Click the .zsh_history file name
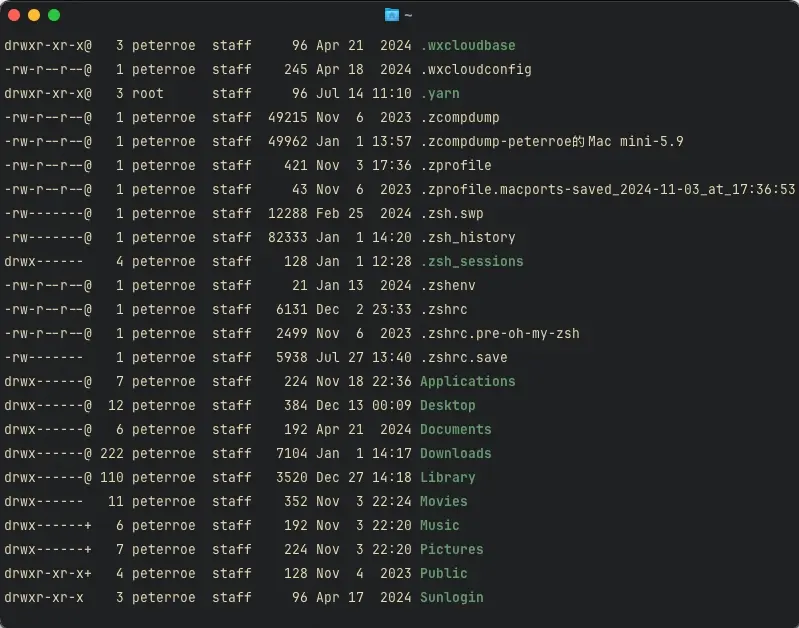This screenshot has height=628, width=799. tap(467, 237)
